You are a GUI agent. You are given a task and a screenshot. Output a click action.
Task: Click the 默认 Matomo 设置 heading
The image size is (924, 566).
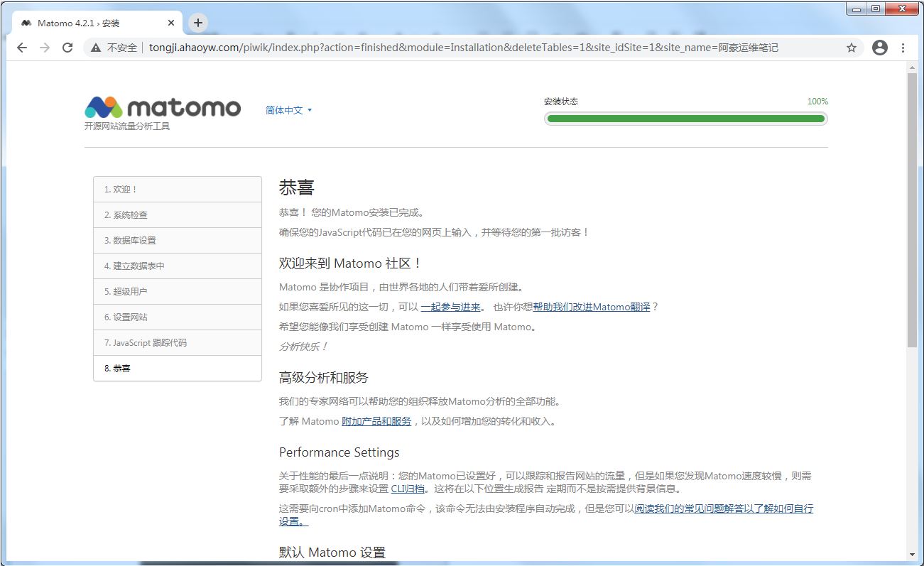(x=332, y=552)
